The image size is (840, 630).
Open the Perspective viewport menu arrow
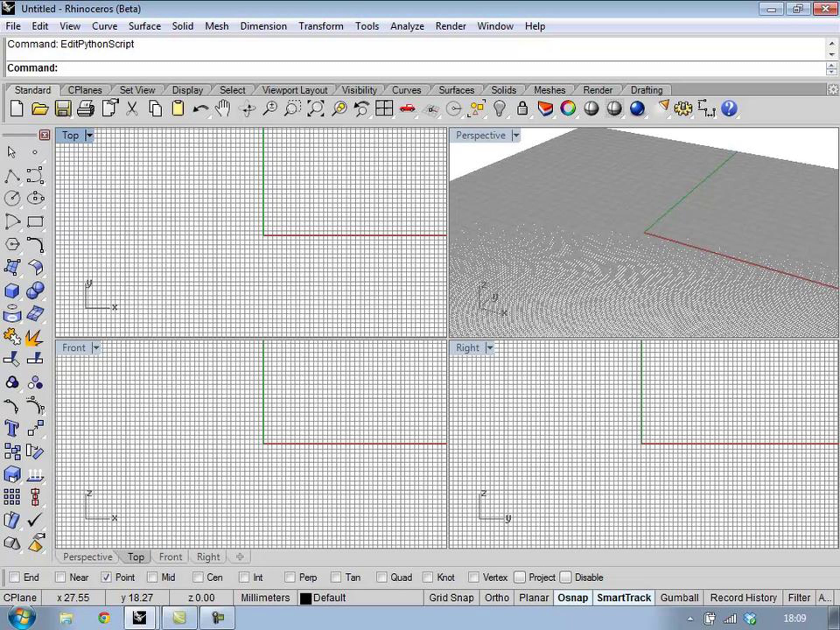click(x=516, y=135)
